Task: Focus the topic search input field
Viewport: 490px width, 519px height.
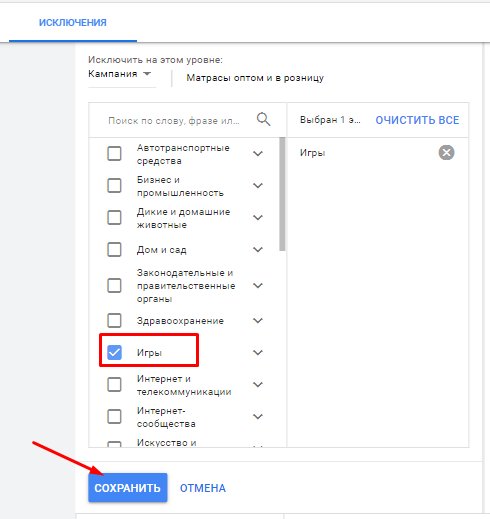Action: tap(174, 121)
